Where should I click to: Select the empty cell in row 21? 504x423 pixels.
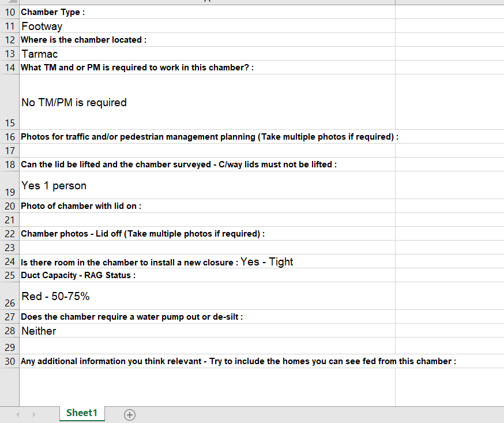pyautogui.click(x=208, y=220)
